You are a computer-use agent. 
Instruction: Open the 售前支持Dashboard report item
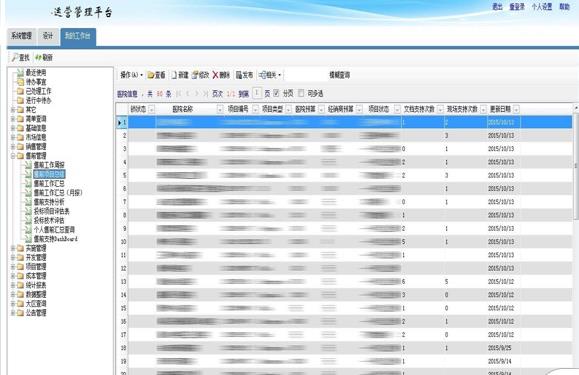[x=55, y=239]
